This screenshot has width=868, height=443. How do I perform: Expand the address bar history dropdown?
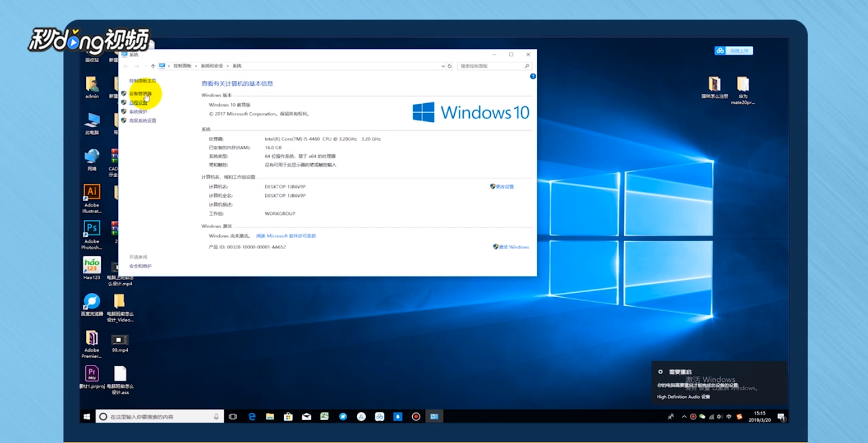pos(443,66)
